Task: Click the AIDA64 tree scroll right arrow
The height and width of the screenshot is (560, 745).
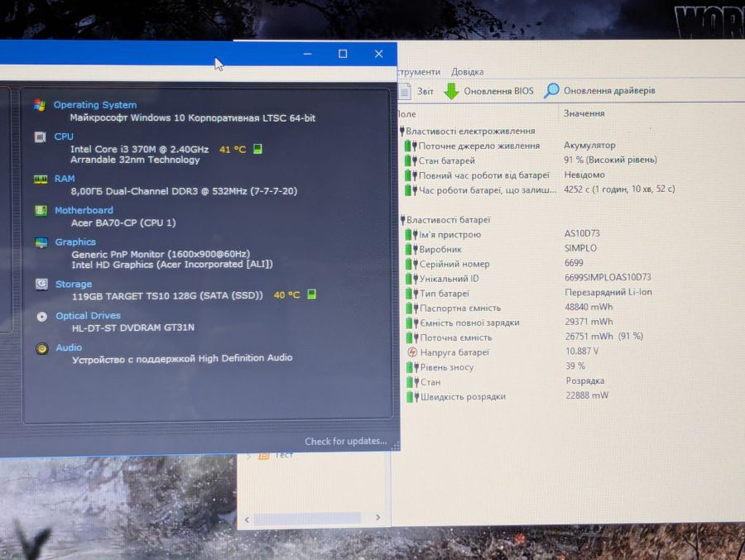Action: [x=377, y=517]
